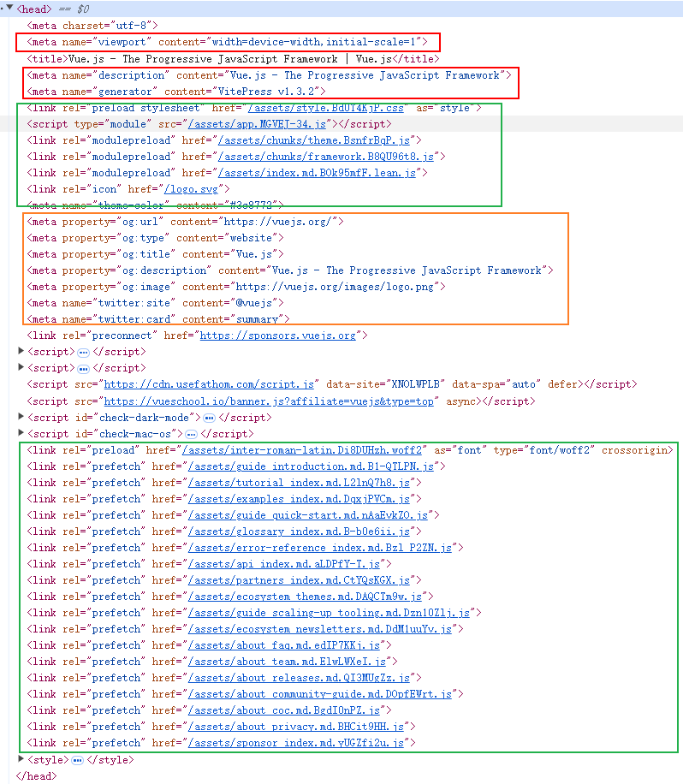Viewport: 683px width, 784px height.
Task: Select the generator VitePress meta line
Action: pyautogui.click(x=176, y=92)
